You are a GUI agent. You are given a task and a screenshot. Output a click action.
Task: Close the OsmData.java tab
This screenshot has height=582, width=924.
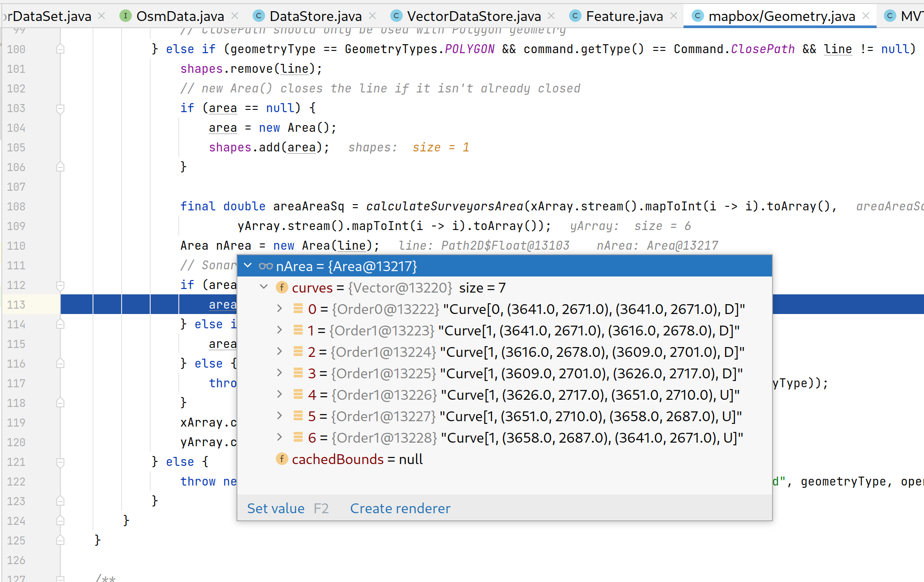pyautogui.click(x=235, y=16)
